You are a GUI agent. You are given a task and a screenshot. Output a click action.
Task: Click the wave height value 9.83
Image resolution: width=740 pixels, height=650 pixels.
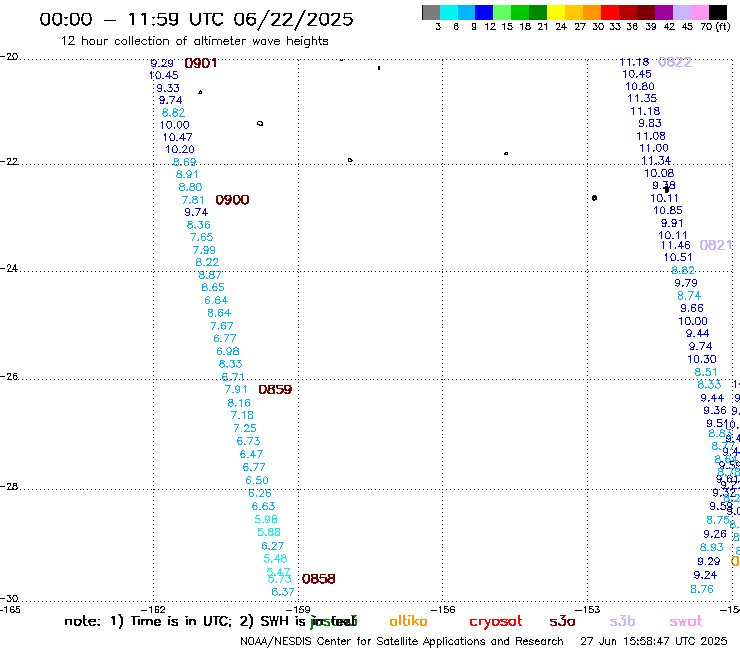pyautogui.click(x=650, y=123)
